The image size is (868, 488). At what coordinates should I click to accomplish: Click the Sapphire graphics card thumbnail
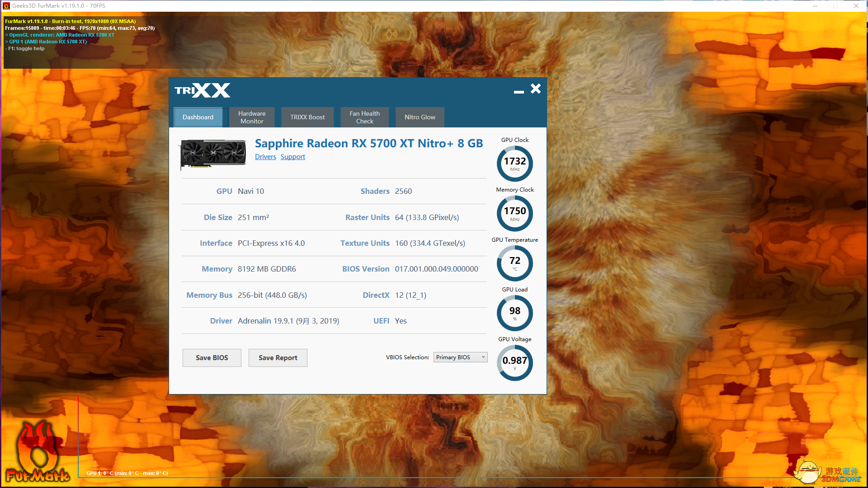pos(213,154)
